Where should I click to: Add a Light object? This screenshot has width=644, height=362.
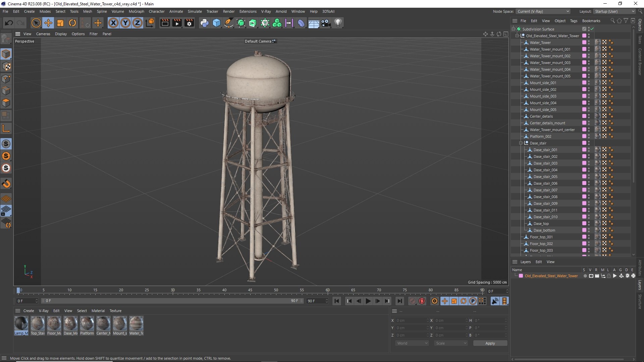coord(338,23)
